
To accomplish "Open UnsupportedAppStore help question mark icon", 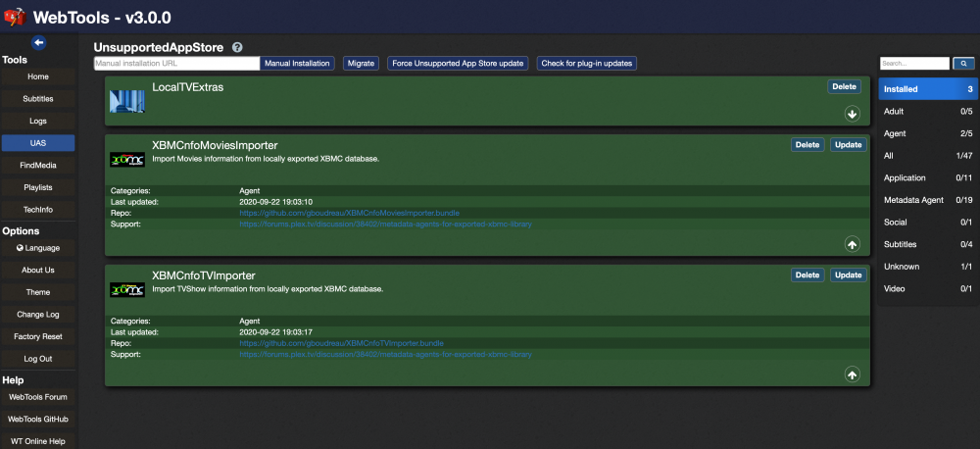I will (237, 47).
